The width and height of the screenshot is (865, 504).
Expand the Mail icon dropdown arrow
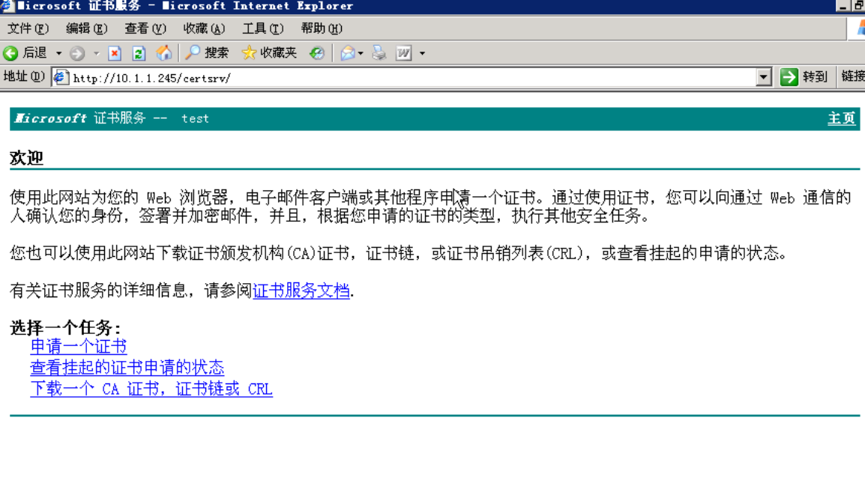tap(361, 53)
